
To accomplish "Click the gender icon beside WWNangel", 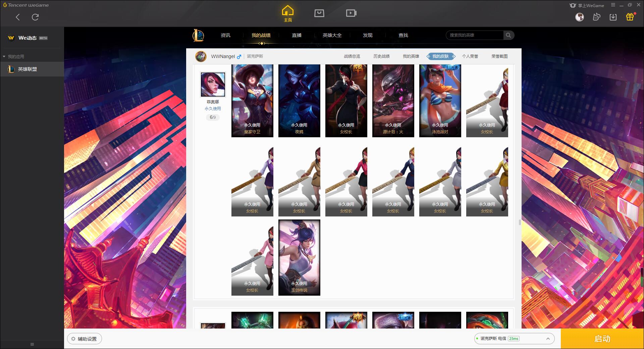I will [239, 57].
